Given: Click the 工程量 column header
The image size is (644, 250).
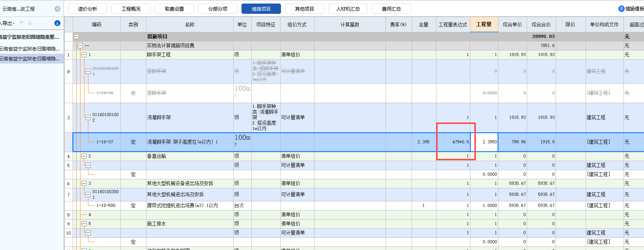Looking at the screenshot, I should [484, 24].
